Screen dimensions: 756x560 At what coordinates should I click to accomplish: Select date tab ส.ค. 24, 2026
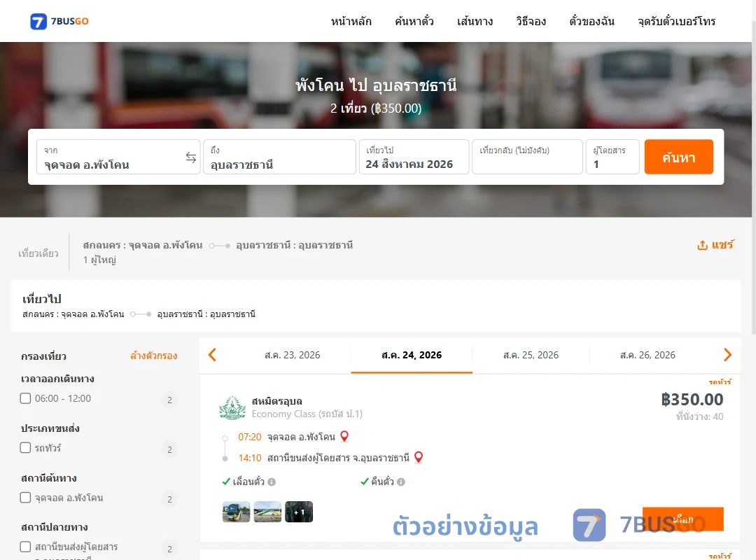pyautogui.click(x=412, y=356)
